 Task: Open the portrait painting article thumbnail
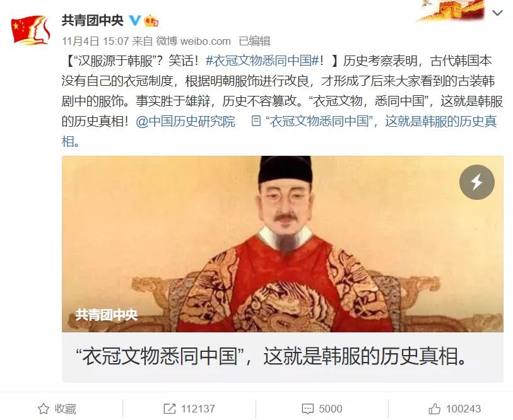(x=282, y=244)
